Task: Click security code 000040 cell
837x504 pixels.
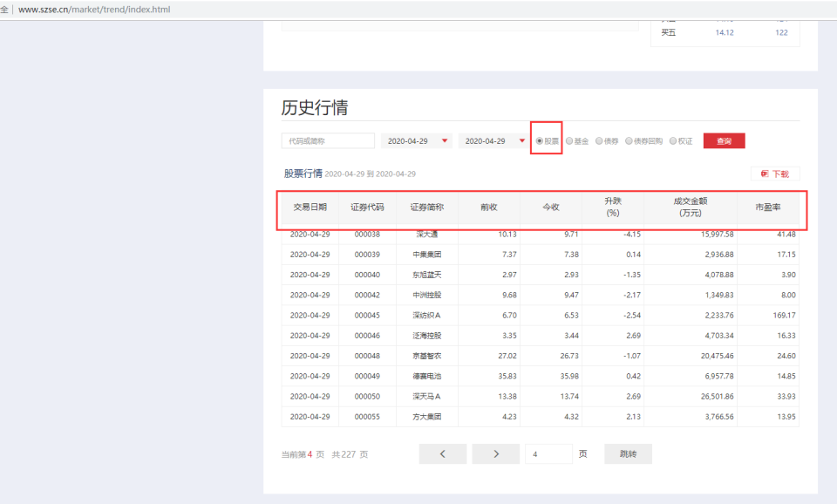Action: [367, 275]
